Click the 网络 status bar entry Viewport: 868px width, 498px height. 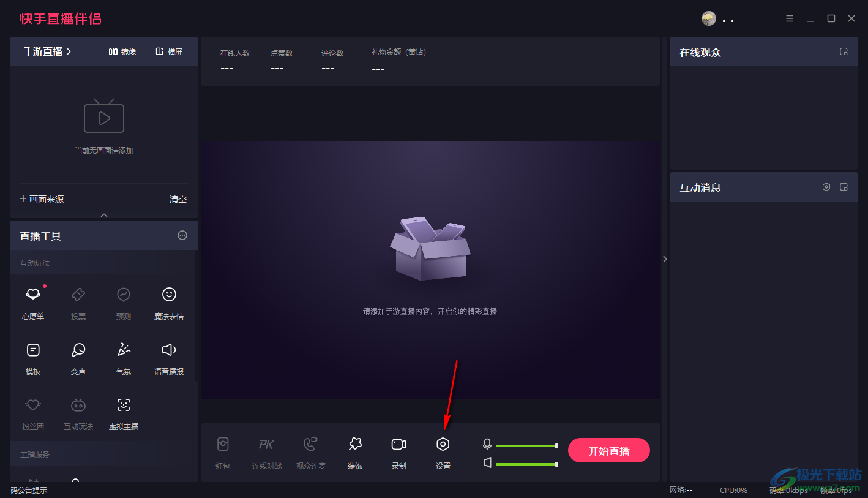tap(681, 490)
